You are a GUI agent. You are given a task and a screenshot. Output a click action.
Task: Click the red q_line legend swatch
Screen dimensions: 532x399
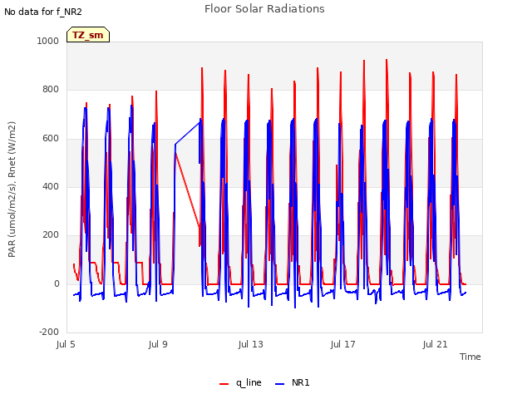point(224,384)
